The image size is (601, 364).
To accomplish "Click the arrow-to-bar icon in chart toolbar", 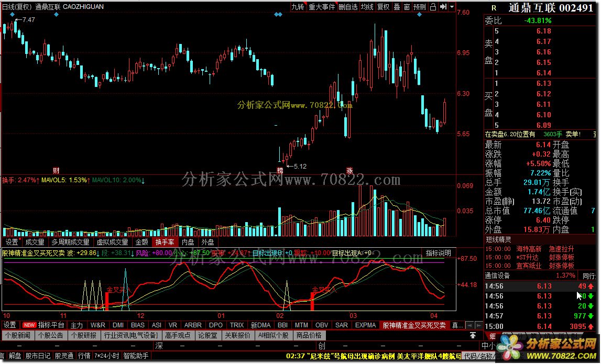I will coord(443,6).
